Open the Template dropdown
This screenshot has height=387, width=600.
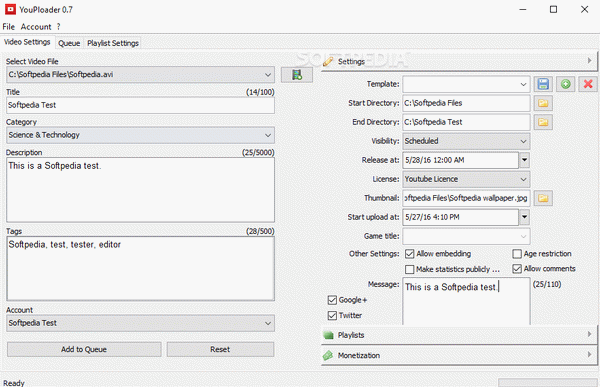(523, 84)
